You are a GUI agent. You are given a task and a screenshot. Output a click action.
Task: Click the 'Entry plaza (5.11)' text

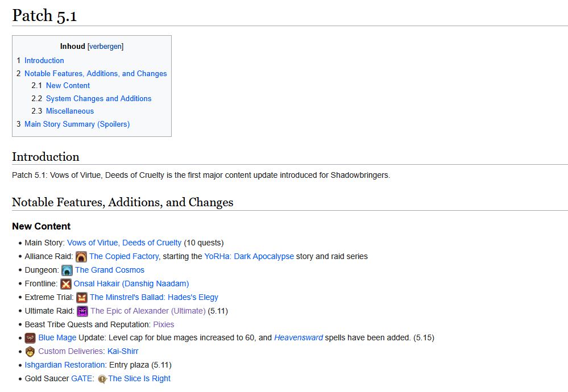click(140, 365)
